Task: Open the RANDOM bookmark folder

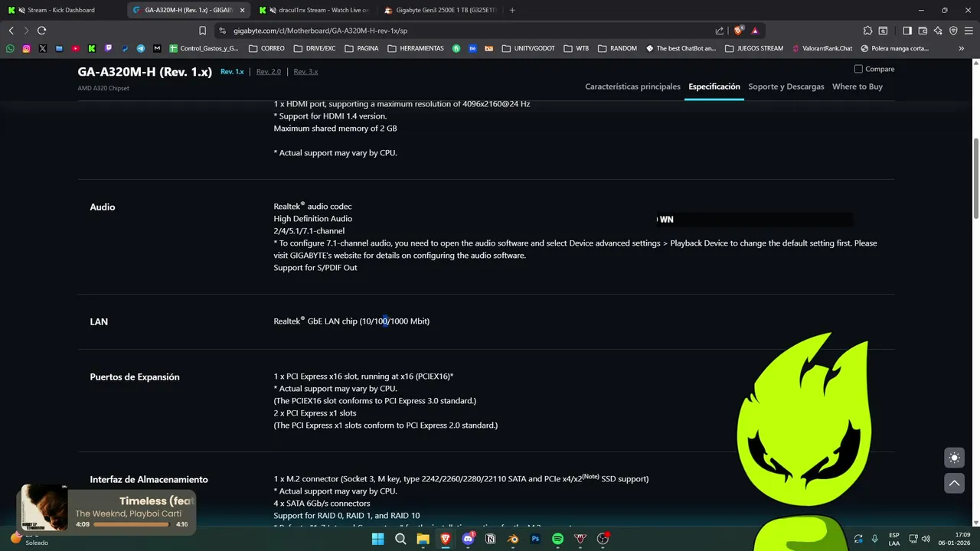Action: click(617, 48)
